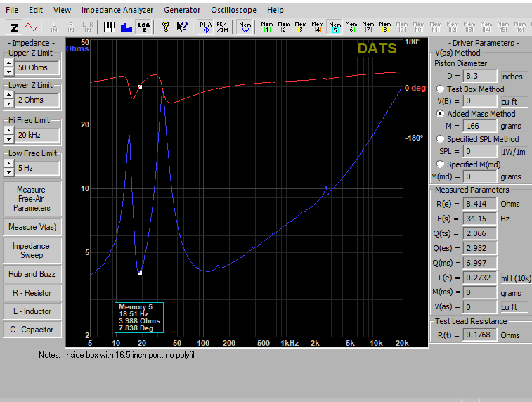This screenshot has height=402, width=532.
Task: Click the greyed Mem 16 memory slot
Action: (x=520, y=27)
